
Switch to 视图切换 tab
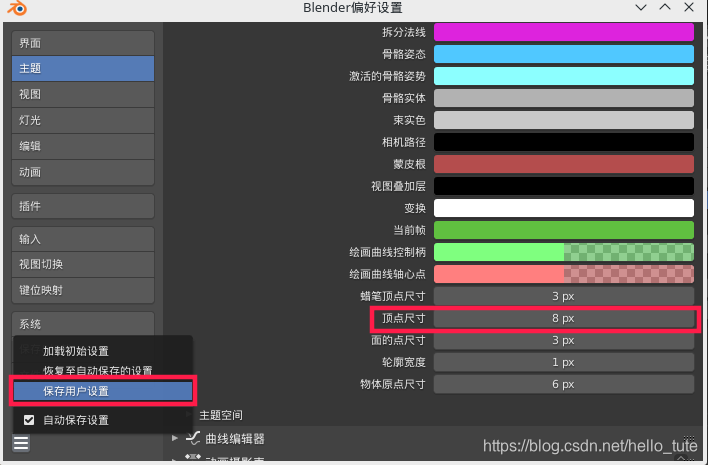(x=83, y=264)
